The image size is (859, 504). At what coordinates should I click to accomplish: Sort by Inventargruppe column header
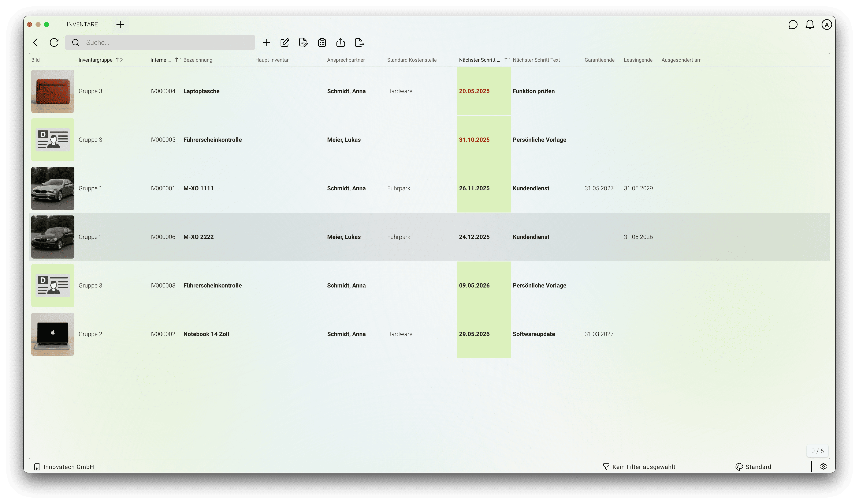click(96, 60)
